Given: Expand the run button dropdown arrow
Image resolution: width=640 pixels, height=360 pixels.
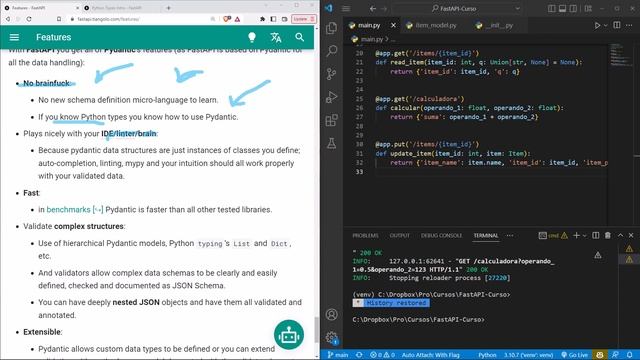Looking at the screenshot, I should click(x=606, y=25).
